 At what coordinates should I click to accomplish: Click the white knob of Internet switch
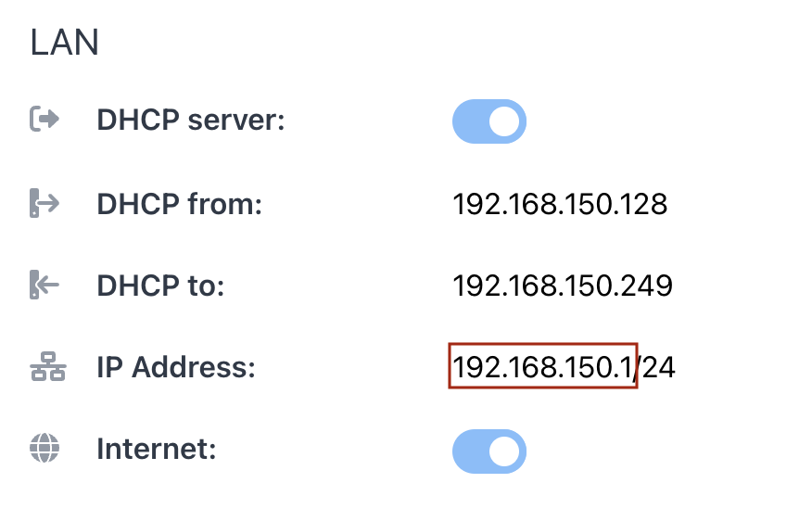504,451
